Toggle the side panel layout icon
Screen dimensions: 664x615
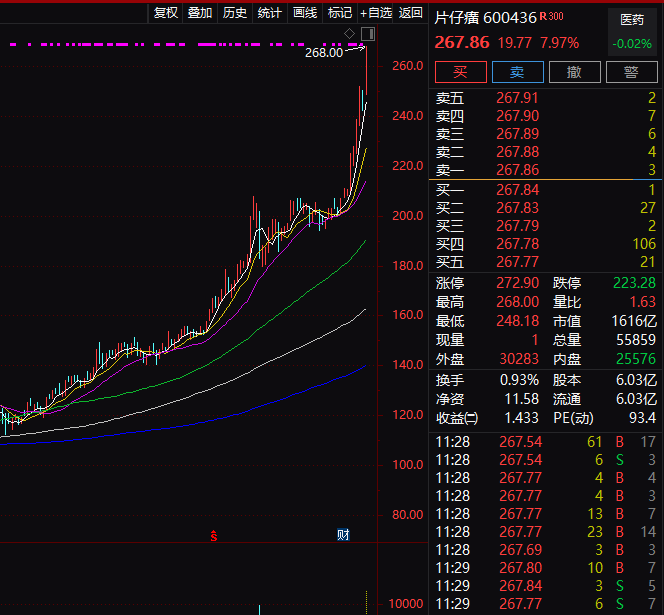368,34
